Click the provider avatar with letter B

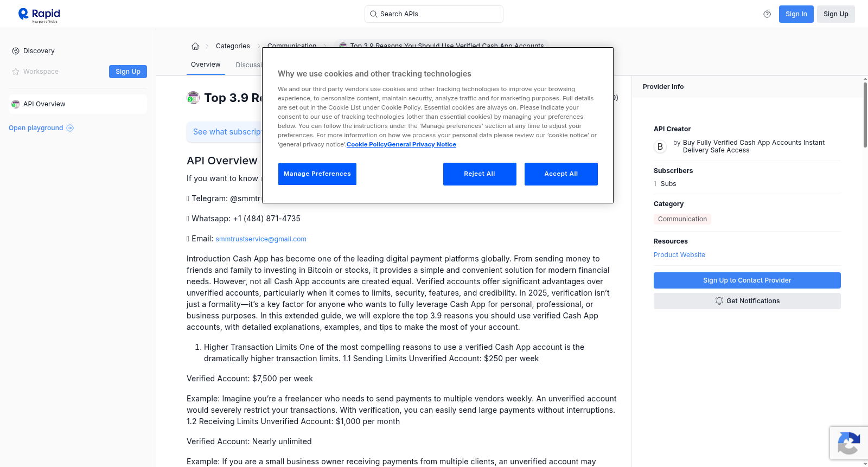[660, 146]
